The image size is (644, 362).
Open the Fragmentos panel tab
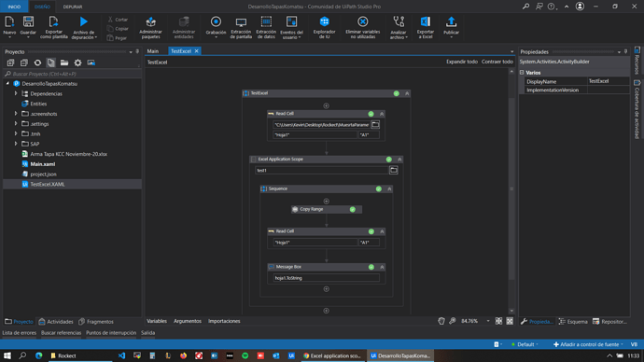click(x=96, y=322)
